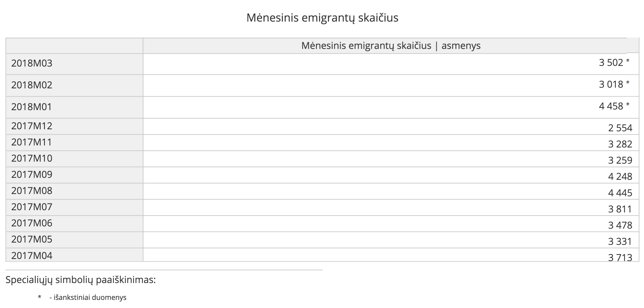Select the 3 282 value for 2017M11
644x308 pixels.
(620, 144)
